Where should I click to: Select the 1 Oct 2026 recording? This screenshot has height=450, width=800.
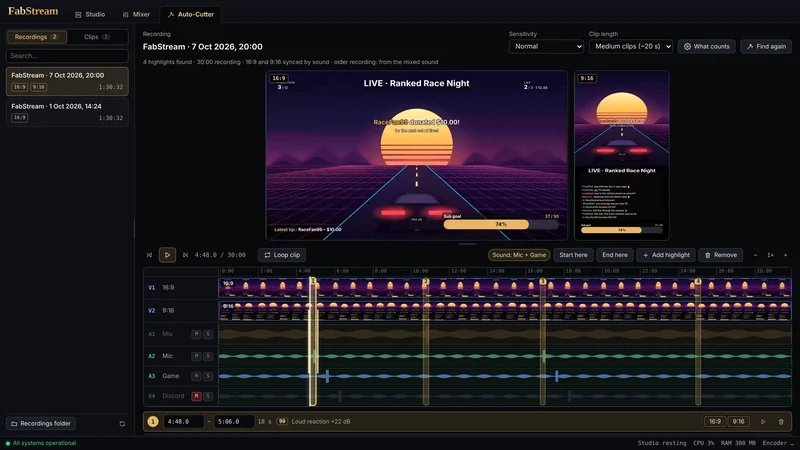[67, 112]
